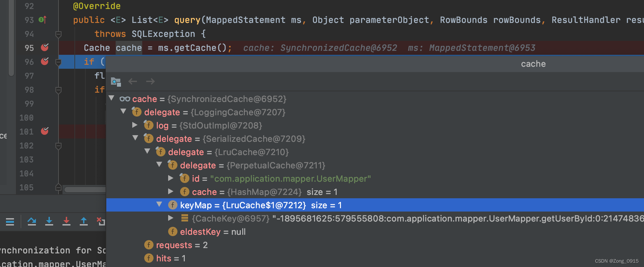Click the field icon next to requests
The width and height of the screenshot is (644, 267).
pyautogui.click(x=149, y=245)
